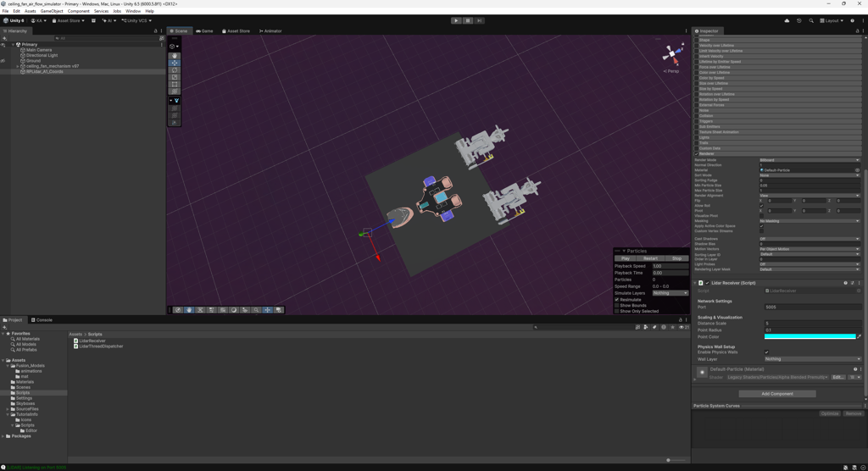Screen dimensions: 868x471
Task: Lock the Inspector panel
Action: [x=858, y=31]
